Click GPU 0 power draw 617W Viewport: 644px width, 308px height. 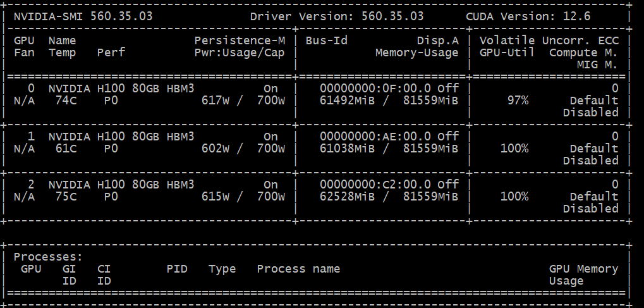click(216, 101)
